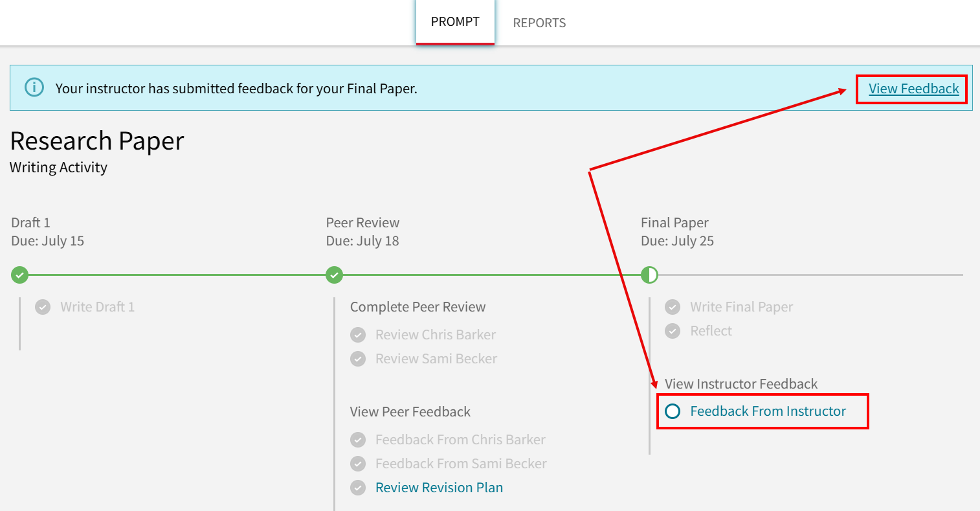This screenshot has width=980, height=511.
Task: Select the PROMPT tab
Action: [x=455, y=22]
